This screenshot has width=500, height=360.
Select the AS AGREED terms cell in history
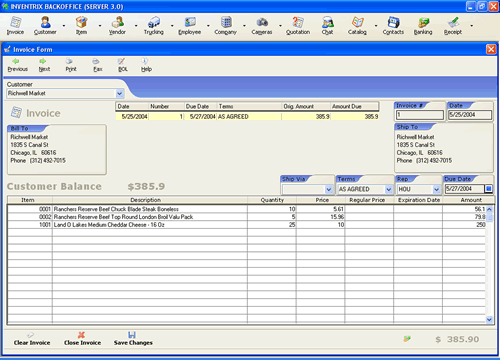click(x=249, y=117)
